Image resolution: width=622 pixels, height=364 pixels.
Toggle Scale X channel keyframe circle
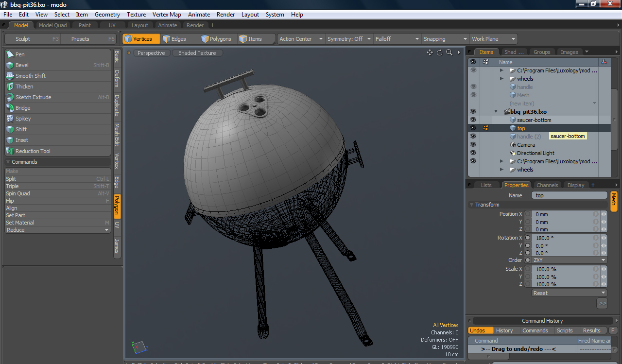pyautogui.click(x=528, y=269)
